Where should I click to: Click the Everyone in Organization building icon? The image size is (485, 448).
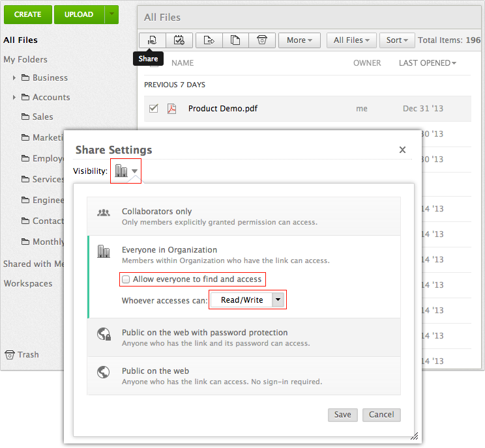click(104, 251)
